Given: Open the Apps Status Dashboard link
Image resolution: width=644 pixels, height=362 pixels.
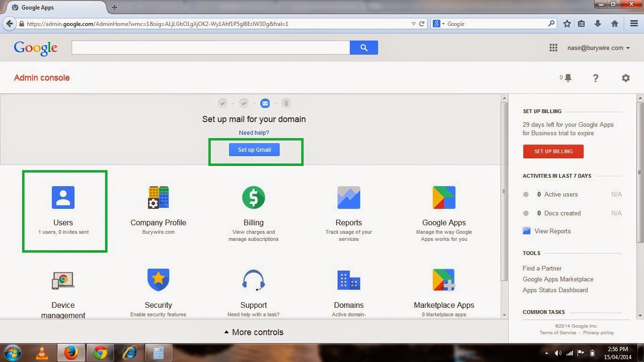Looking at the screenshot, I should 555,290.
